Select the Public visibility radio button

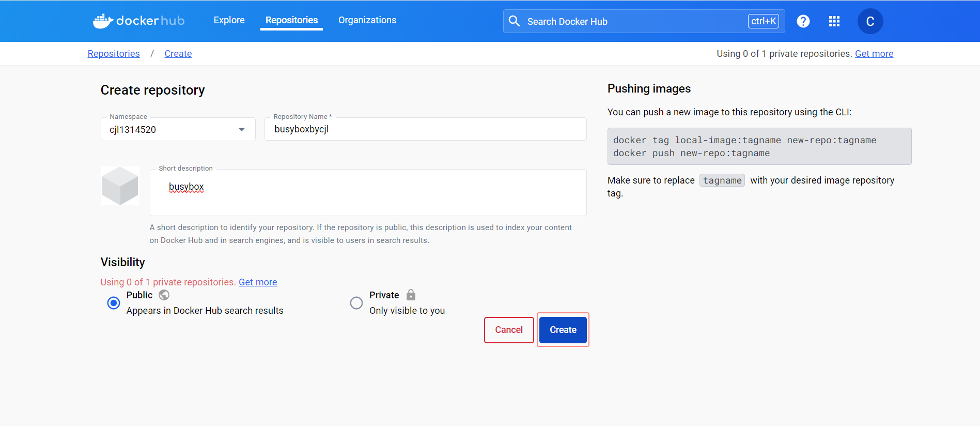point(114,303)
